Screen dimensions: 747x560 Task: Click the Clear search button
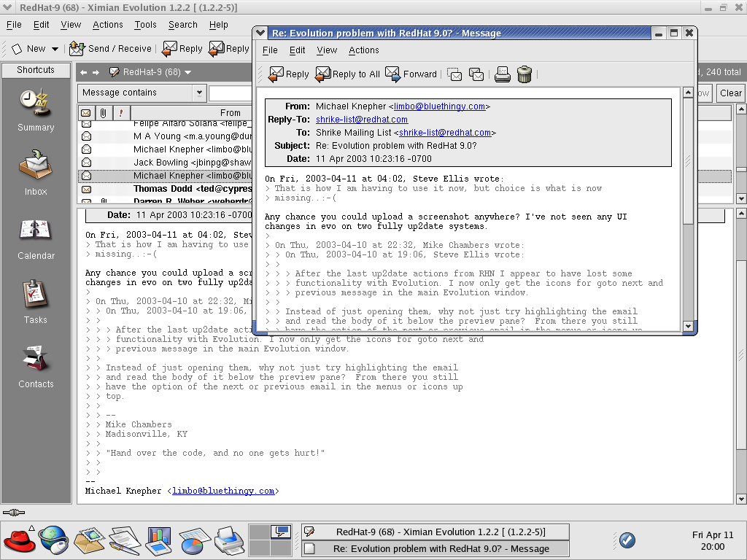730,93
